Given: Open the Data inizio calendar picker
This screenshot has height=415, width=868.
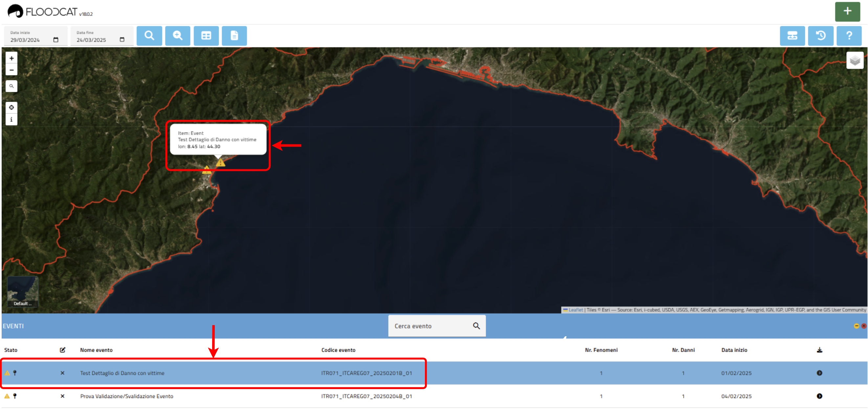Looking at the screenshot, I should pyautogui.click(x=56, y=40).
